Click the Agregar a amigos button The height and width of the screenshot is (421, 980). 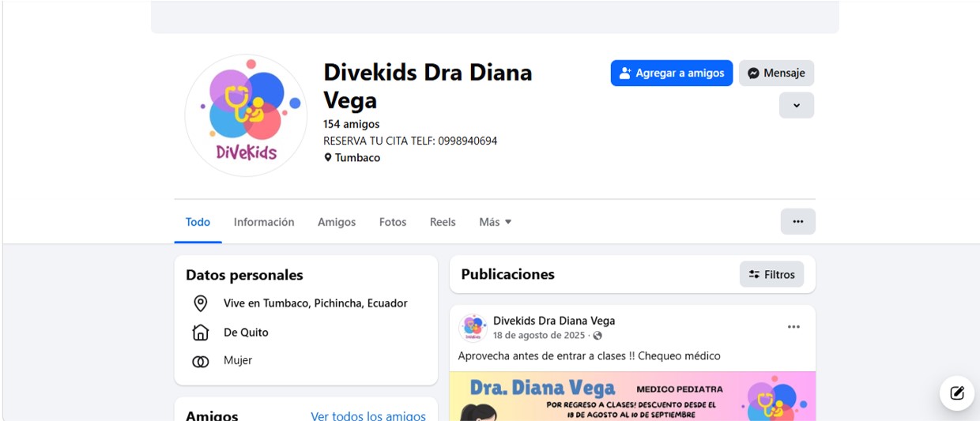coord(672,73)
